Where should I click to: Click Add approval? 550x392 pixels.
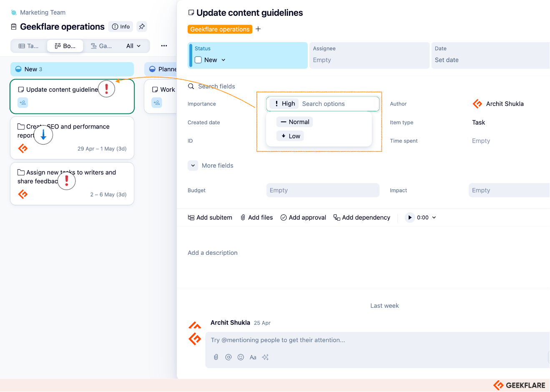pyautogui.click(x=303, y=218)
